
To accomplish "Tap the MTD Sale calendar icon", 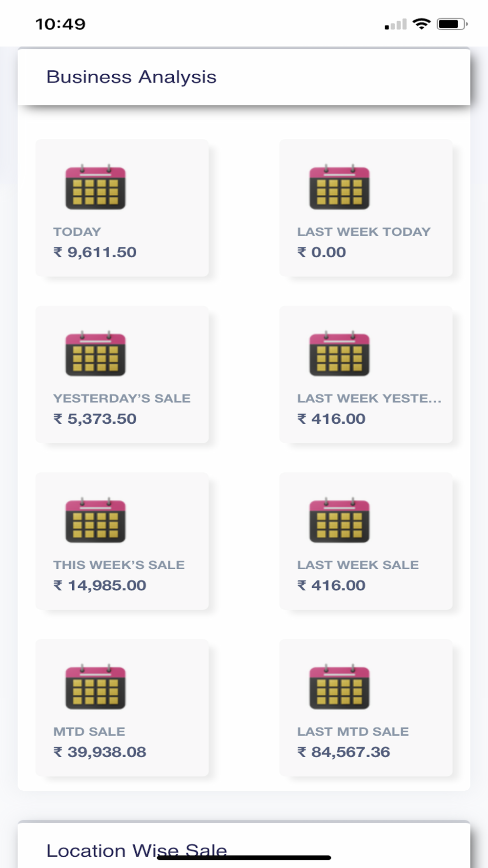I will tap(96, 687).
